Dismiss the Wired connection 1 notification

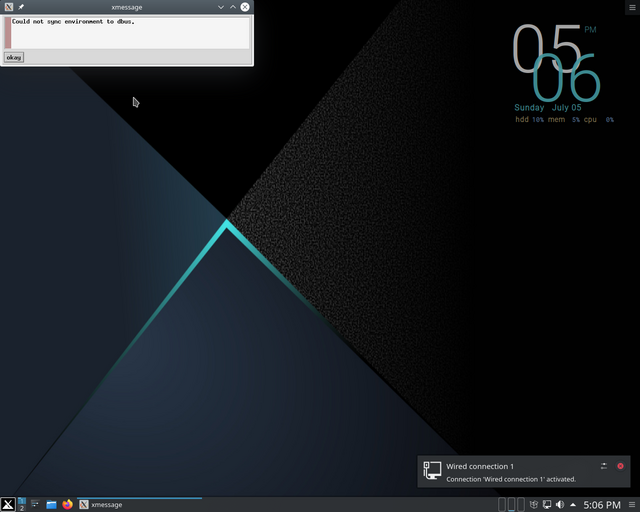click(620, 466)
